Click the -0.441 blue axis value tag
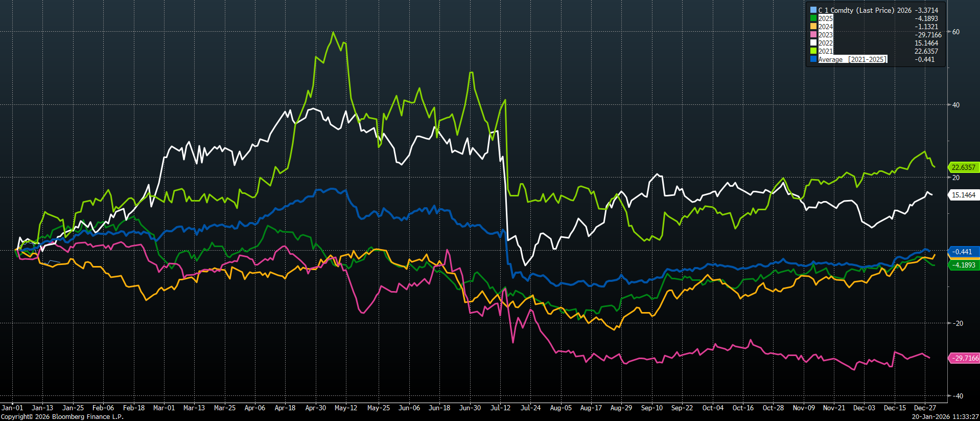This screenshot has width=980, height=421. click(x=962, y=252)
